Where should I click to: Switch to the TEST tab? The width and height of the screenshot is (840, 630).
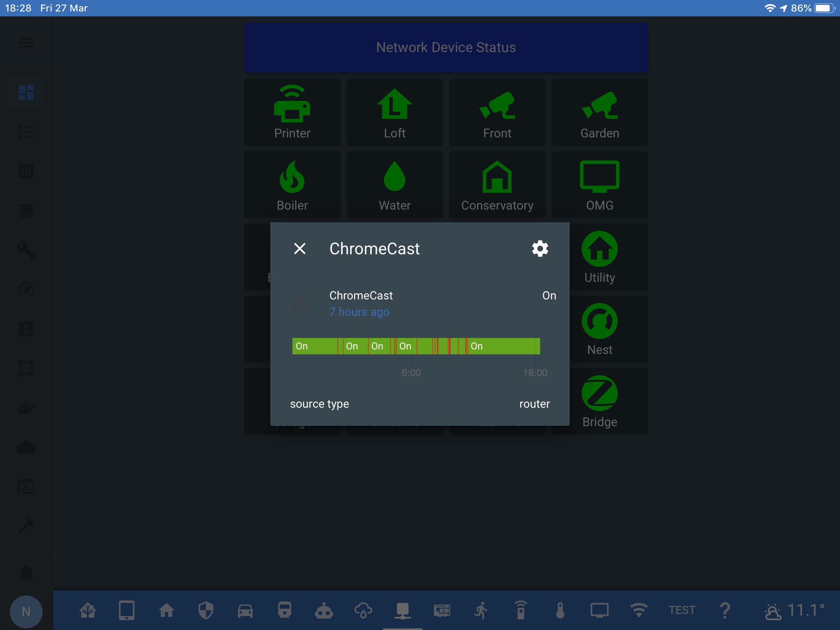tap(682, 610)
